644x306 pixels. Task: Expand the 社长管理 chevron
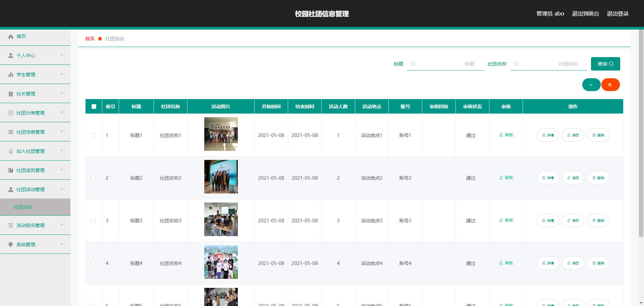(62, 93)
